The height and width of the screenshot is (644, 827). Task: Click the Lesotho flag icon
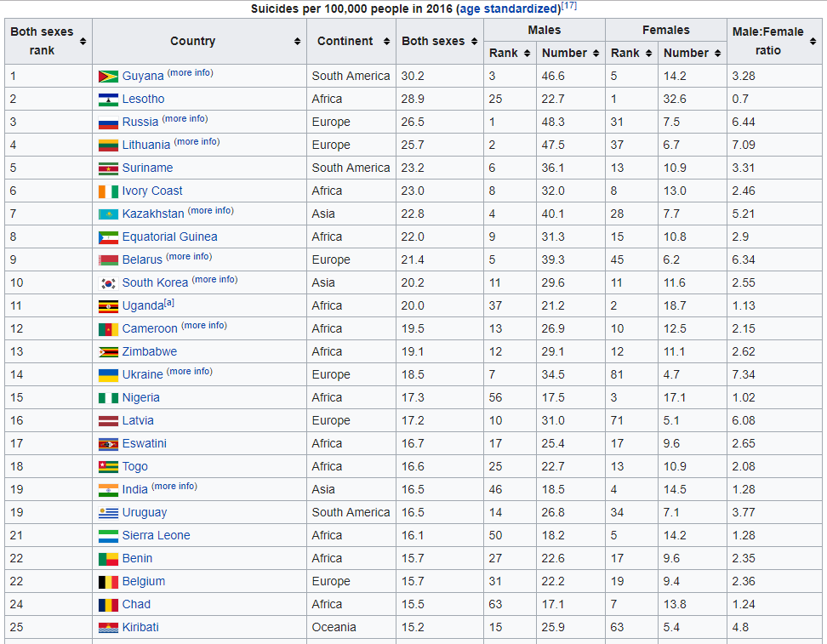tap(108, 100)
